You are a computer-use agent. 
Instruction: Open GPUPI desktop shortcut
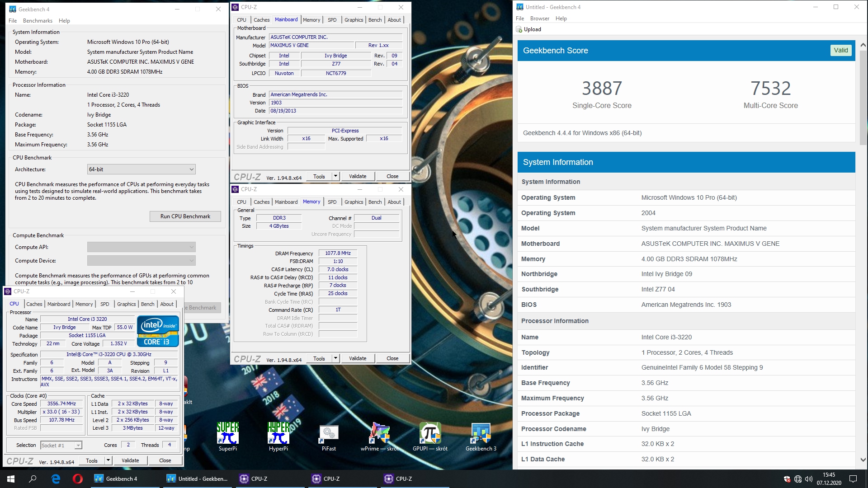click(430, 436)
